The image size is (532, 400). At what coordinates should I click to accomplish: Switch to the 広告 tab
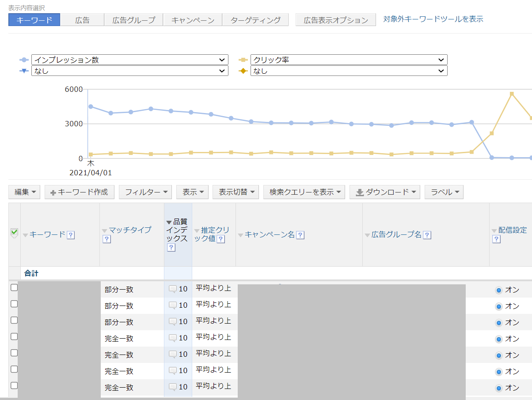(82, 20)
